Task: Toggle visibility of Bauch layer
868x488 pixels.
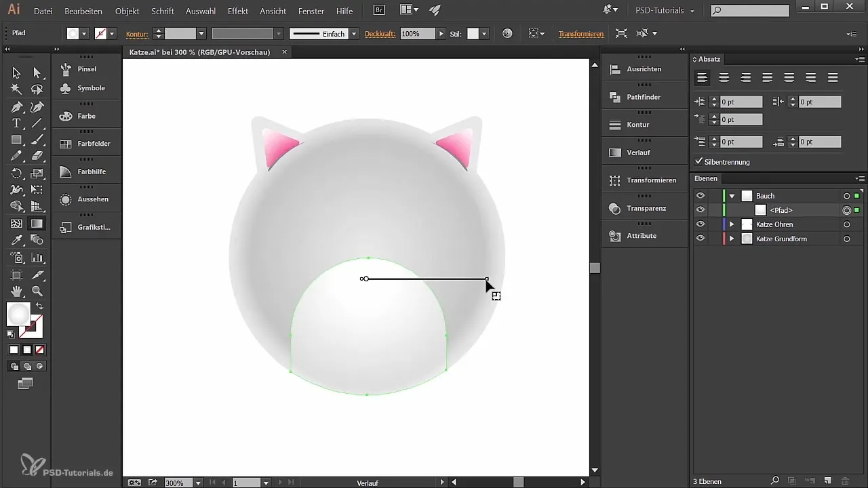Action: tap(701, 195)
